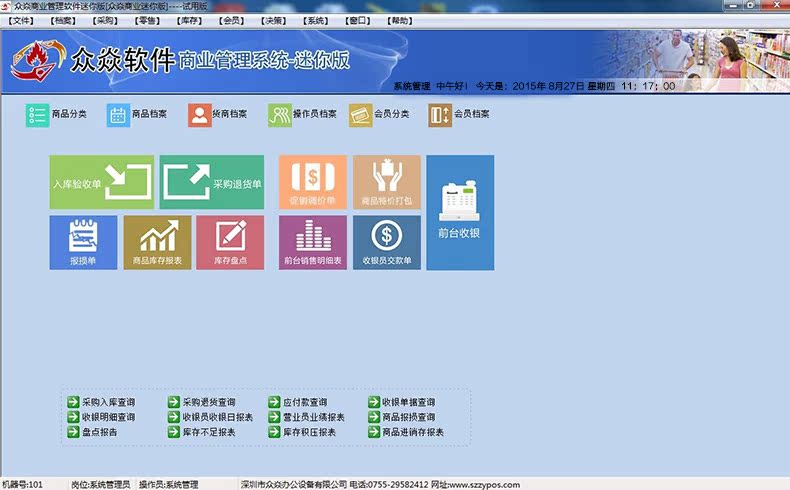Open the 库存盘点 tile
Image resolution: width=790 pixels, height=490 pixels.
click(x=230, y=243)
